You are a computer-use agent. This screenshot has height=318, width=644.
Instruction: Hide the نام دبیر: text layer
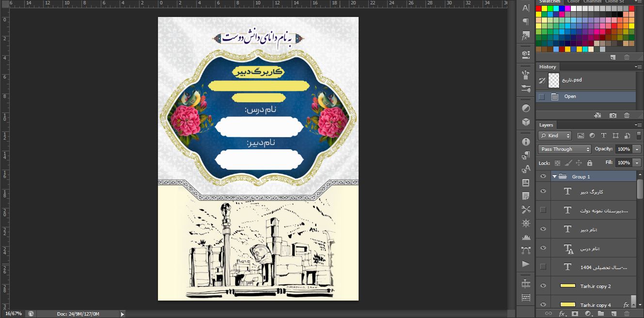pyautogui.click(x=543, y=229)
